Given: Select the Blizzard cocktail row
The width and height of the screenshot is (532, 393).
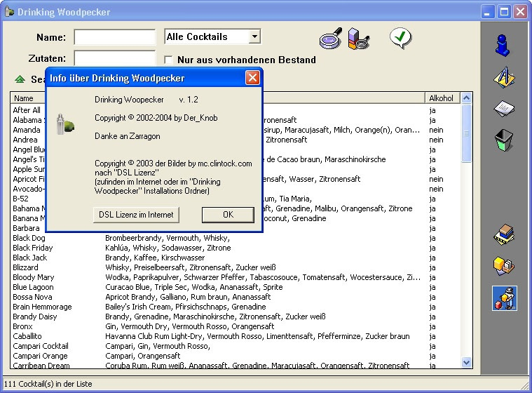Looking at the screenshot, I should pyautogui.click(x=236, y=267).
